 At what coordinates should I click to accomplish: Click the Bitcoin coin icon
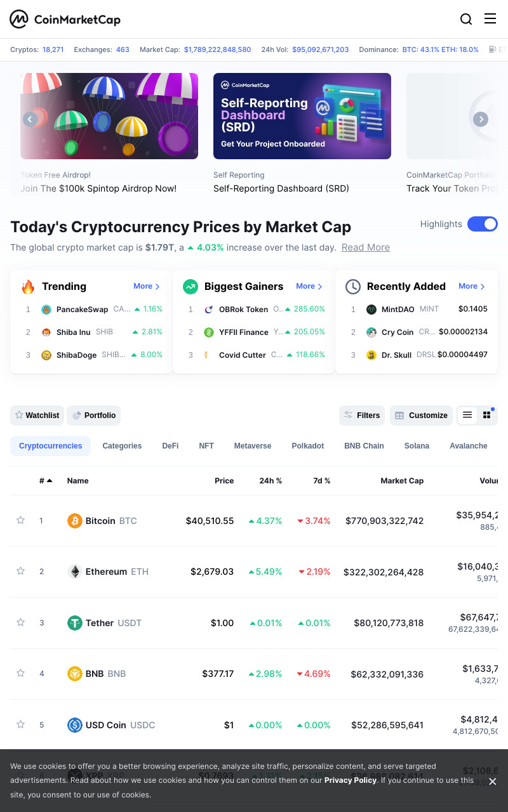click(75, 521)
